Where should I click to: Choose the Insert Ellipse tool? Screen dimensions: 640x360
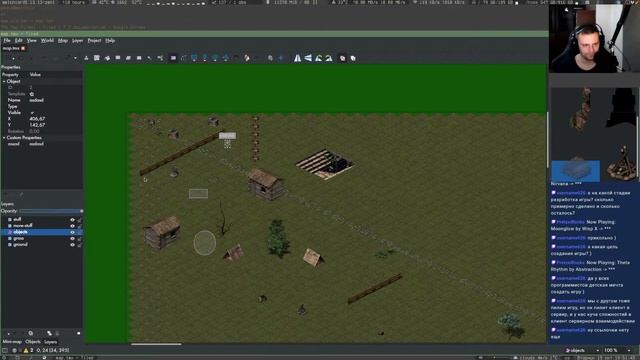[215, 58]
